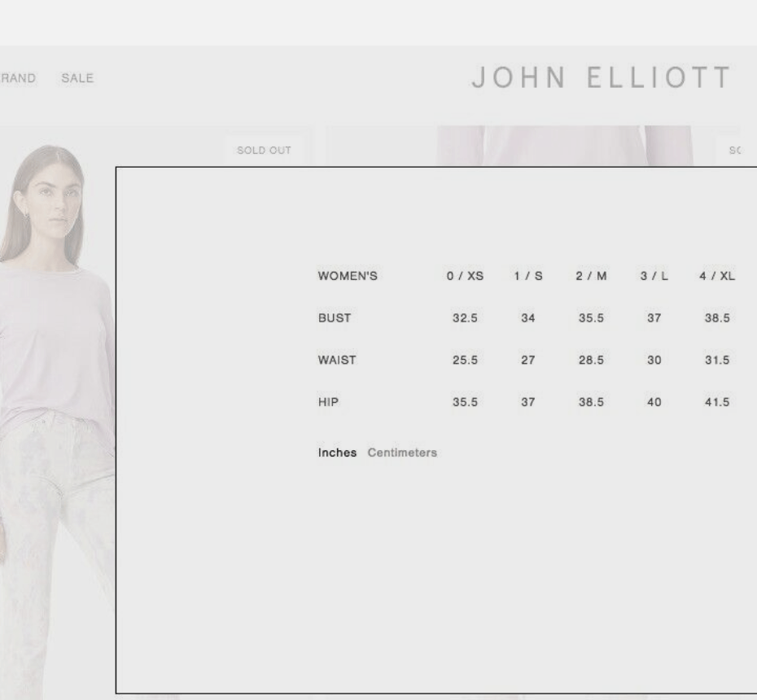The height and width of the screenshot is (700, 757).
Task: Open the SALE navigation menu item
Action: pos(77,78)
